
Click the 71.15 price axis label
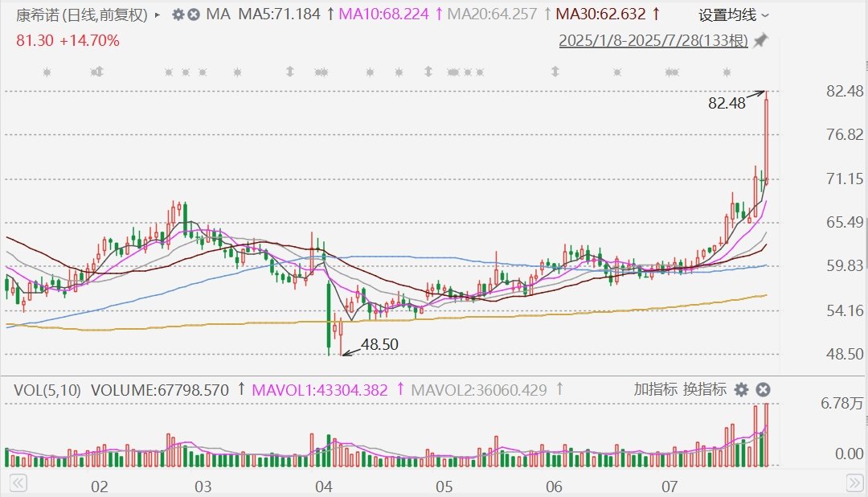click(x=845, y=179)
